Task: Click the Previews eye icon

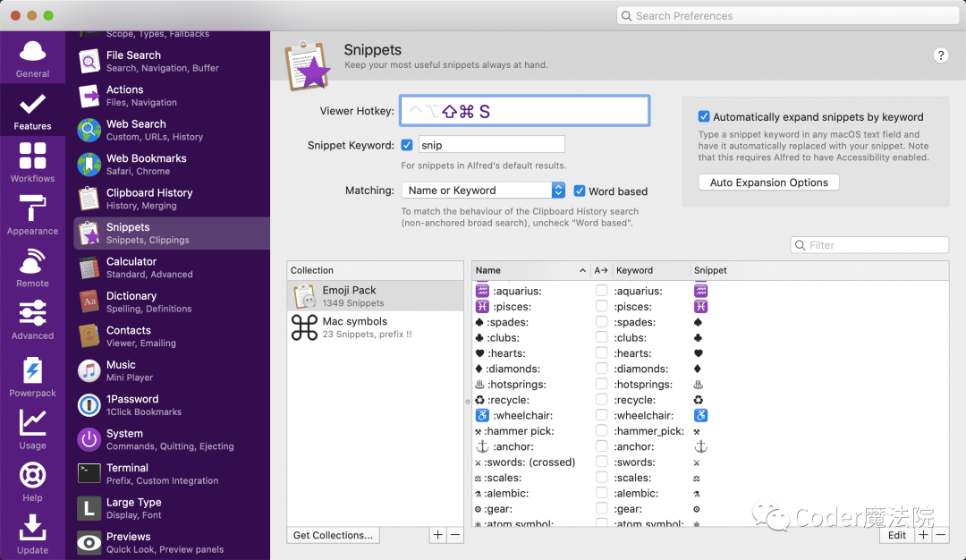Action: [x=89, y=543]
